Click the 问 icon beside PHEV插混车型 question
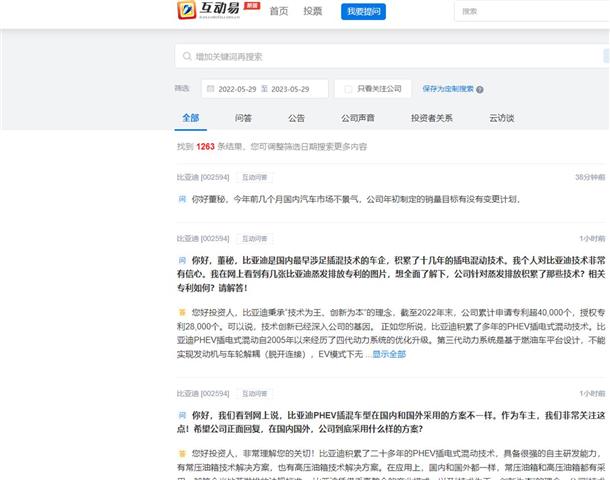This screenshot has width=610, height=480. pyautogui.click(x=182, y=415)
